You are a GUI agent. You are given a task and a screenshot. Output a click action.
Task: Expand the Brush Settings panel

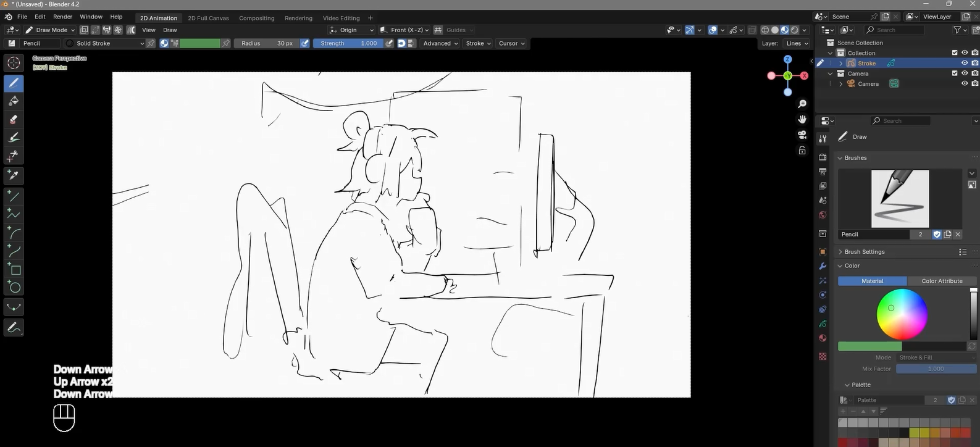coord(864,252)
